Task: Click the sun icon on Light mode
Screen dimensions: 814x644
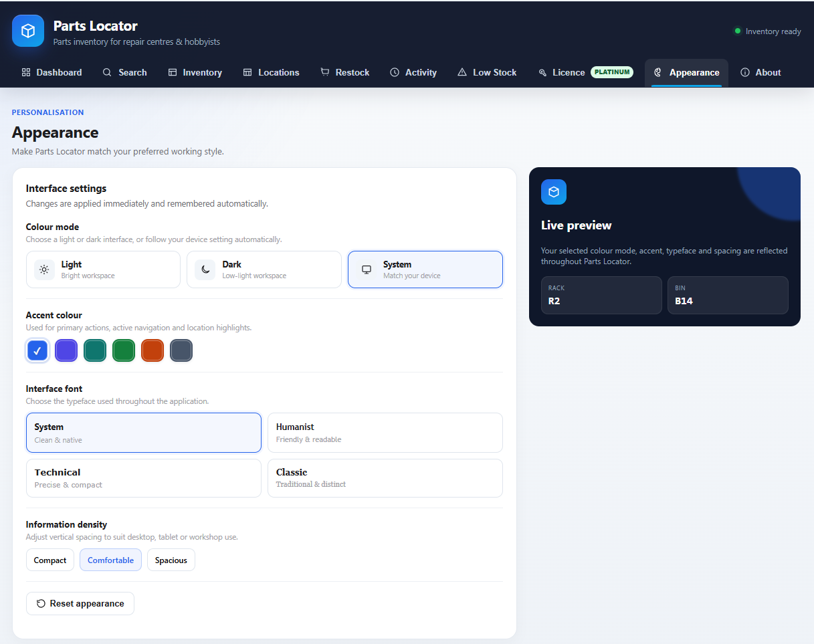Action: tap(44, 270)
